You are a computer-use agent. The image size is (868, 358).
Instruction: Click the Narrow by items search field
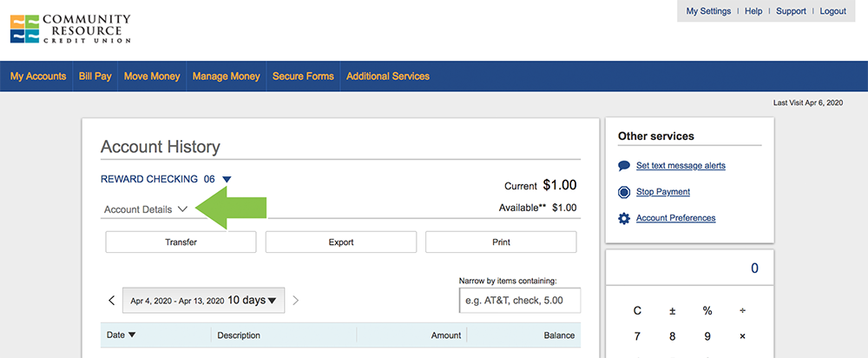pyautogui.click(x=519, y=301)
